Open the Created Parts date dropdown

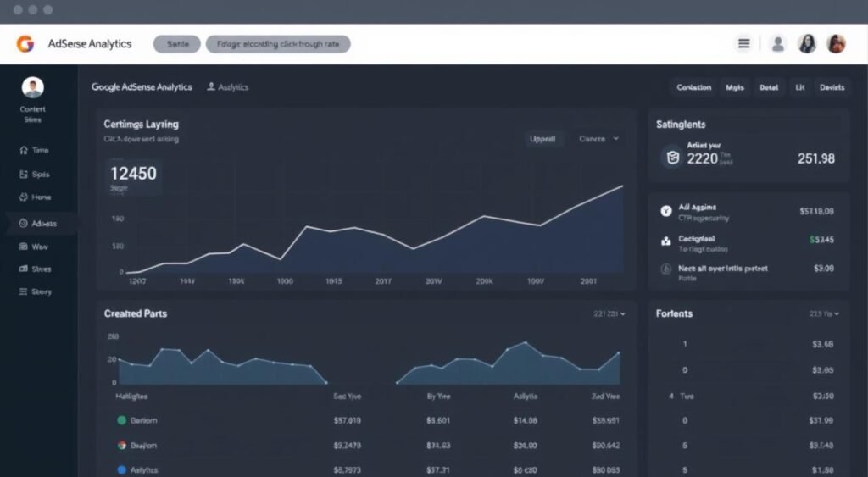tap(609, 313)
